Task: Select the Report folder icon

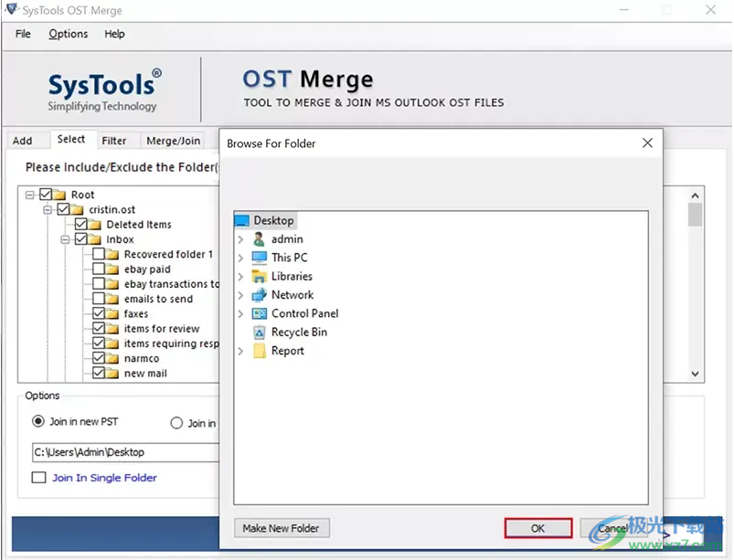Action: click(x=259, y=351)
